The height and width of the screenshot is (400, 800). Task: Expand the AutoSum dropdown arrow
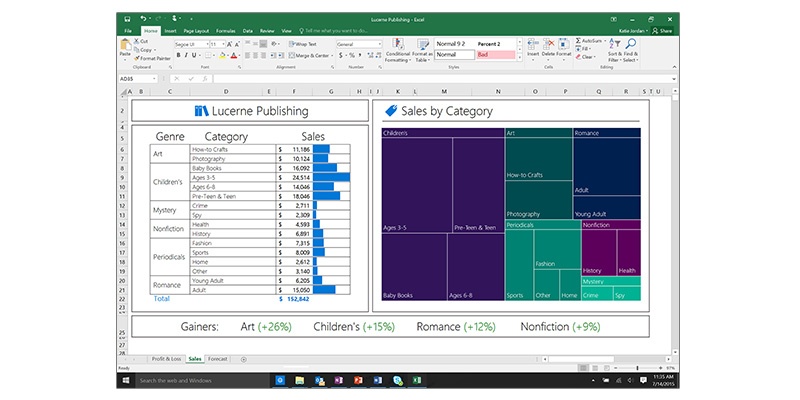pyautogui.click(x=604, y=41)
